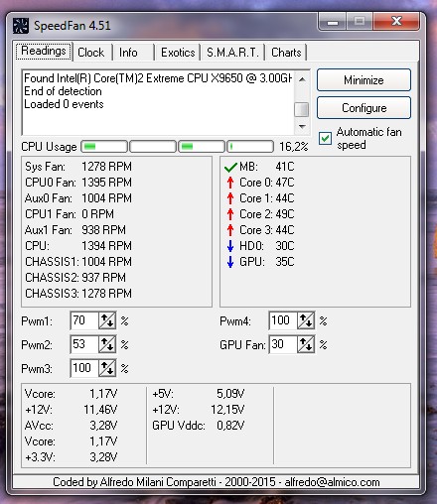Click the red up arrow beside Core 2
This screenshot has width=437, height=504.
pos(230,214)
